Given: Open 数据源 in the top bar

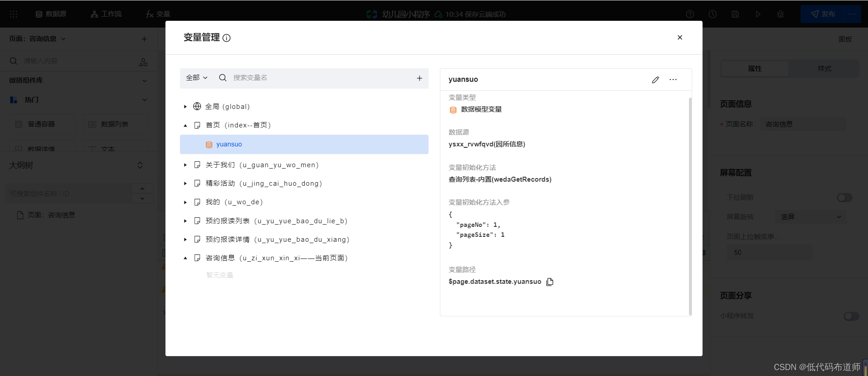Looking at the screenshot, I should click(x=51, y=14).
